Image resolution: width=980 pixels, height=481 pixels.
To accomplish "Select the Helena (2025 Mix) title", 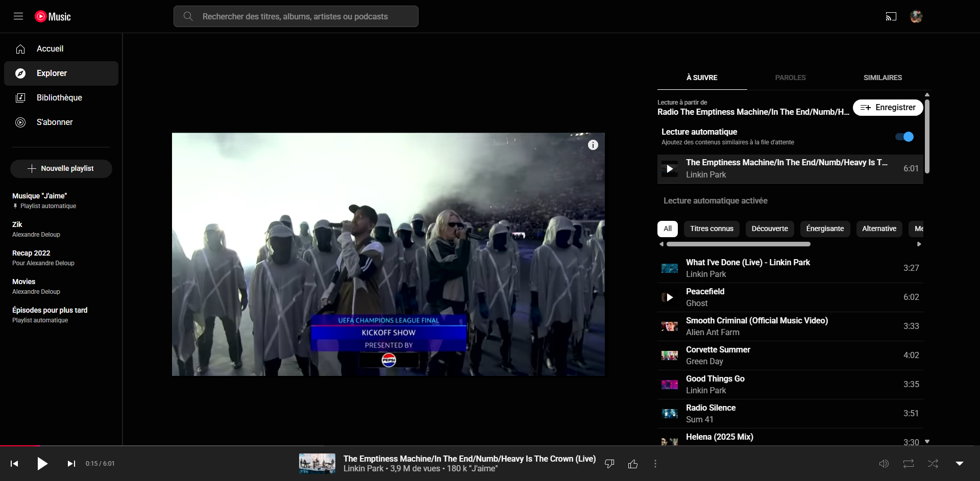I will pos(719,437).
